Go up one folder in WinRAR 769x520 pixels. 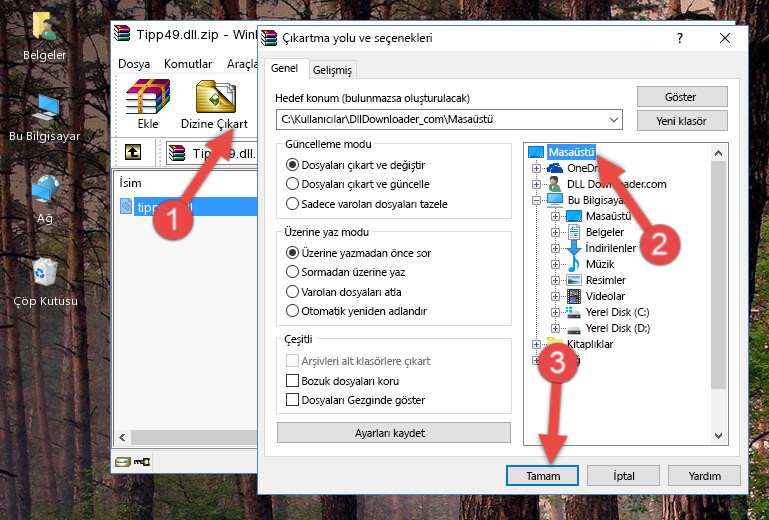point(133,152)
